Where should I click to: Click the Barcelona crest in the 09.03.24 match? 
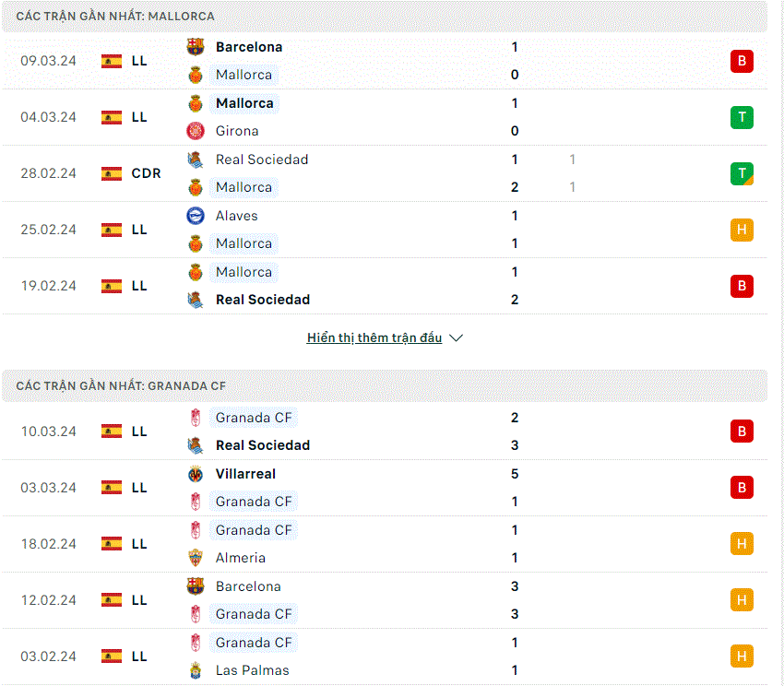click(196, 47)
